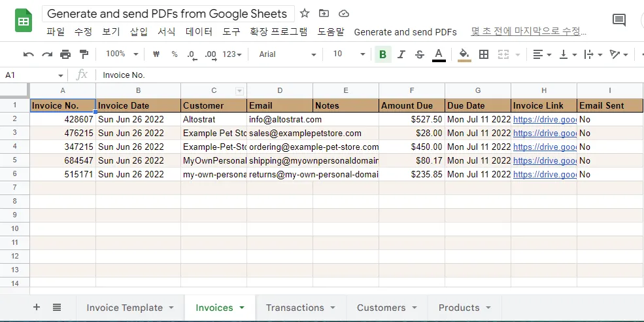
Task: Select the paint format roller
Action: coord(84,54)
